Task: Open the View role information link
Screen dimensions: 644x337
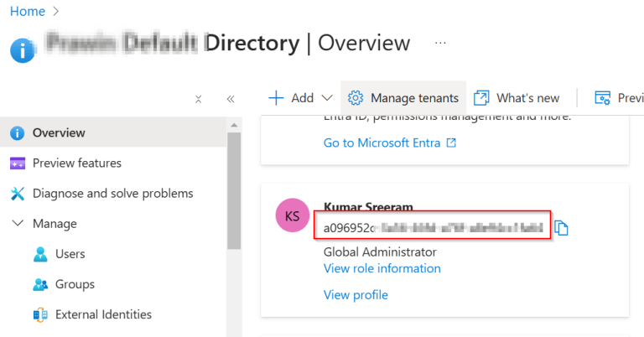Action: [x=382, y=268]
